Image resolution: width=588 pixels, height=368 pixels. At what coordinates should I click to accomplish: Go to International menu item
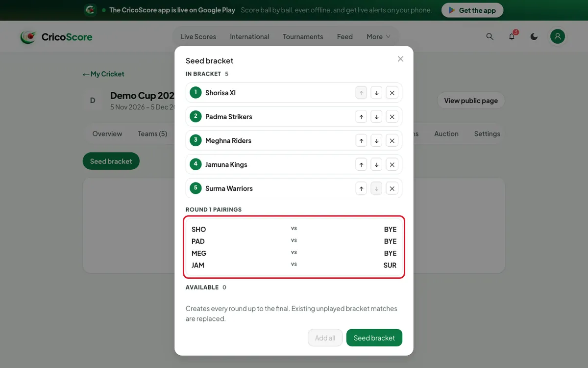pyautogui.click(x=249, y=37)
